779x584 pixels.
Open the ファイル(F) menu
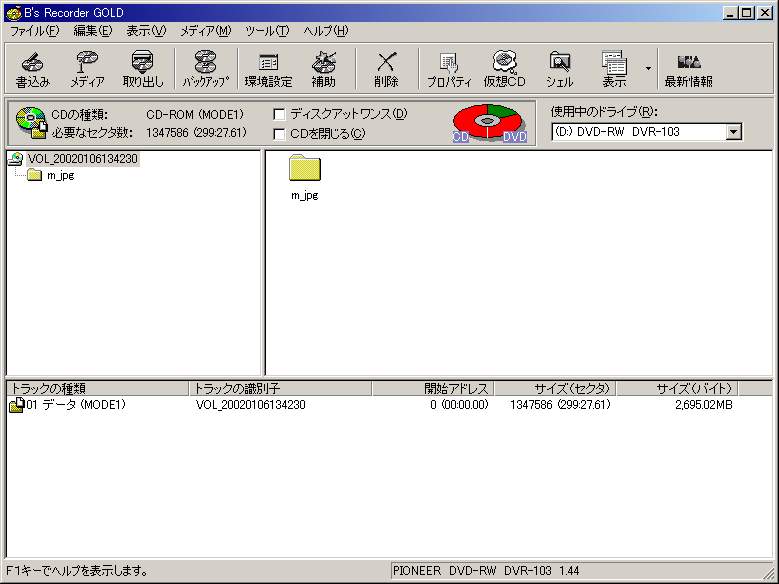pos(35,31)
